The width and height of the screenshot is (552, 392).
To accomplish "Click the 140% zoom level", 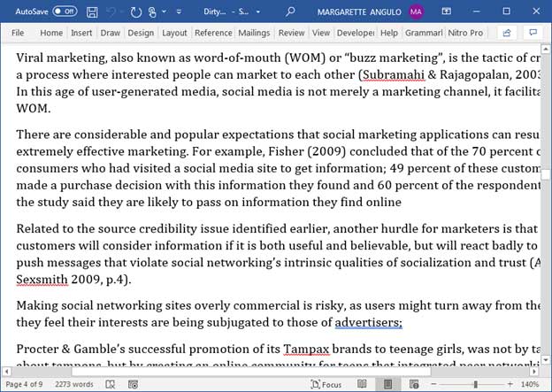I will [x=530, y=384].
